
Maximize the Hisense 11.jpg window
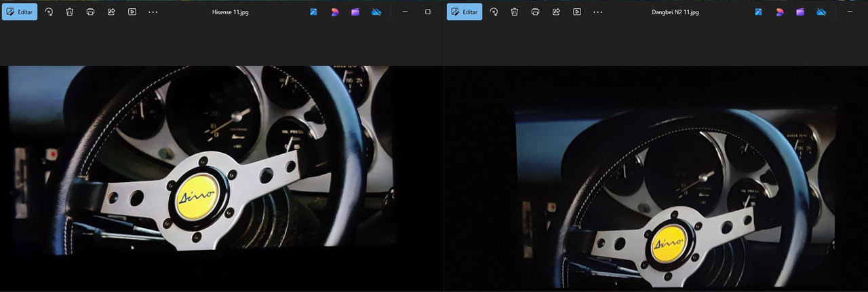pos(427,12)
